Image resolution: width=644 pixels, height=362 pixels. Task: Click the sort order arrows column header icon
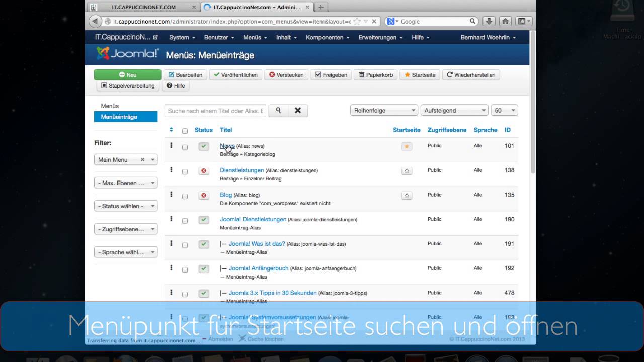(171, 130)
